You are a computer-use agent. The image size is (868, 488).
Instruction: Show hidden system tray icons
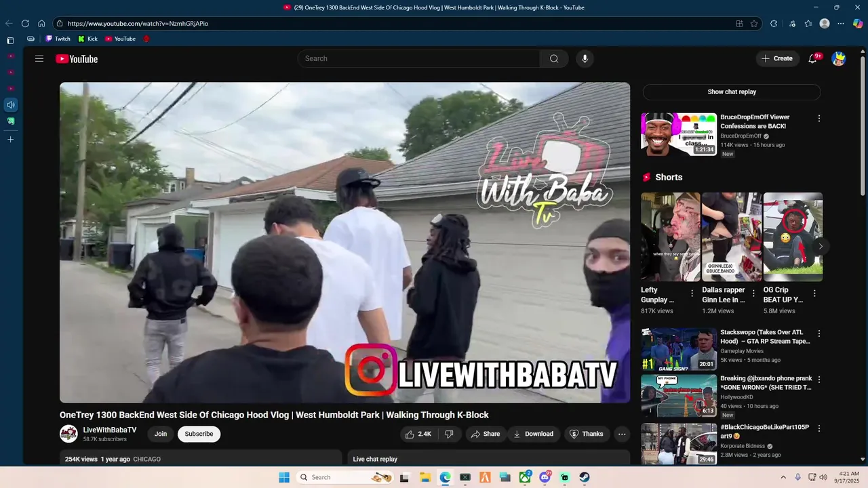(783, 477)
